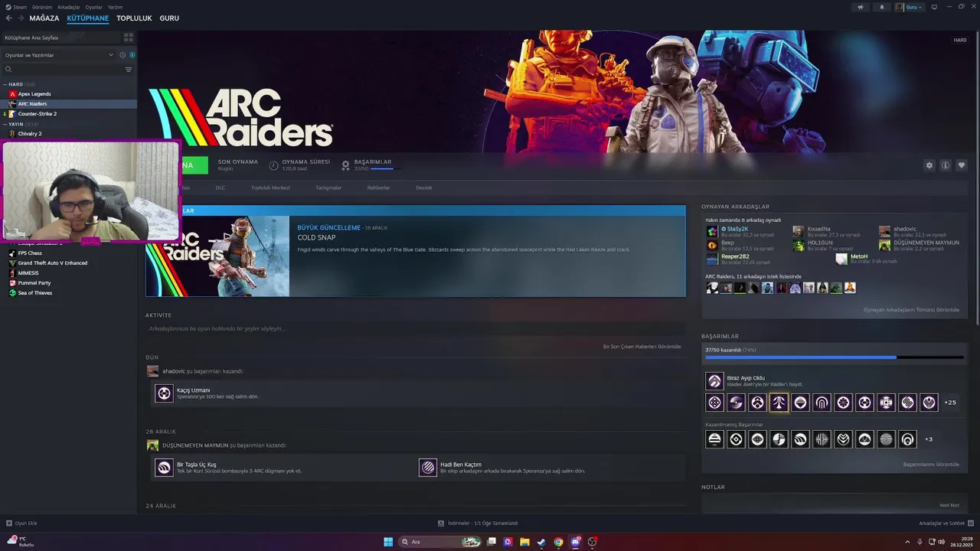Open Oyun Ekle plus icon
980x551 pixels.
point(8,523)
